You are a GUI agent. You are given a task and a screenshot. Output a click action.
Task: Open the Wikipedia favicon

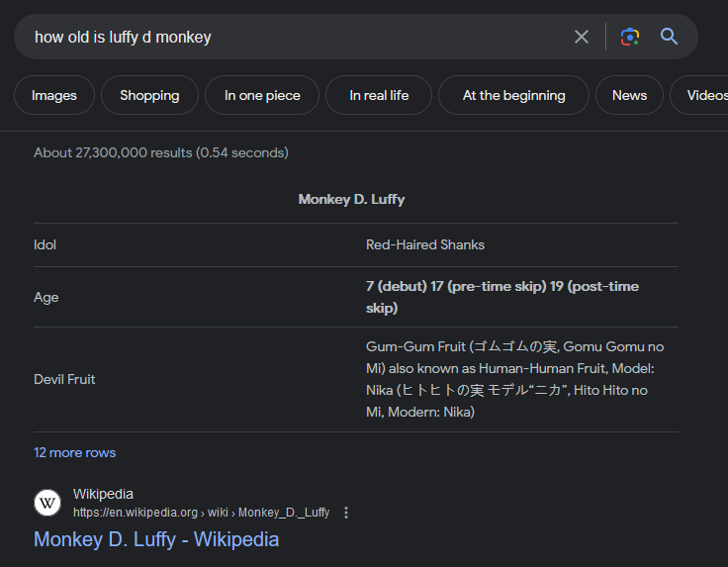(47, 503)
